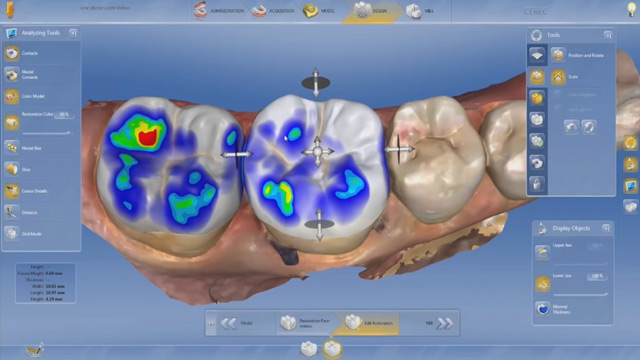Collapse the Tools panel

[x=608, y=35]
